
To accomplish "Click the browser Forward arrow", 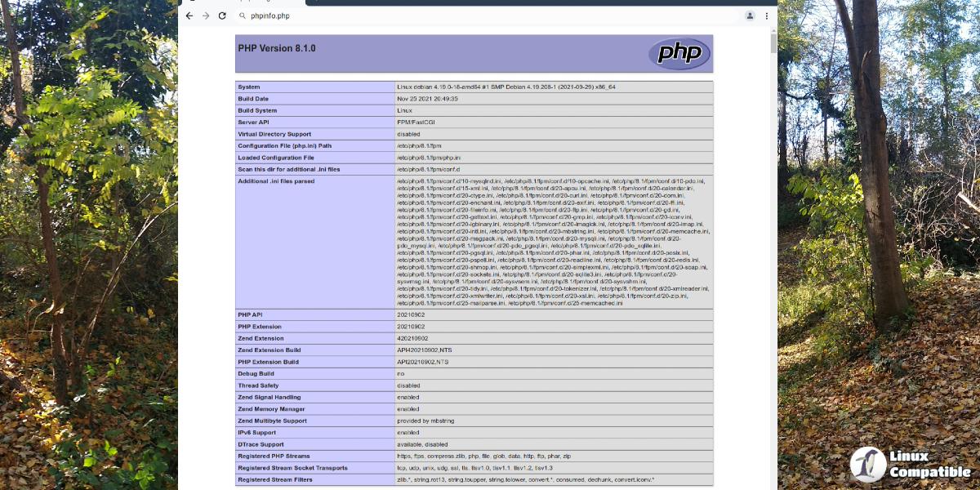I will [206, 16].
